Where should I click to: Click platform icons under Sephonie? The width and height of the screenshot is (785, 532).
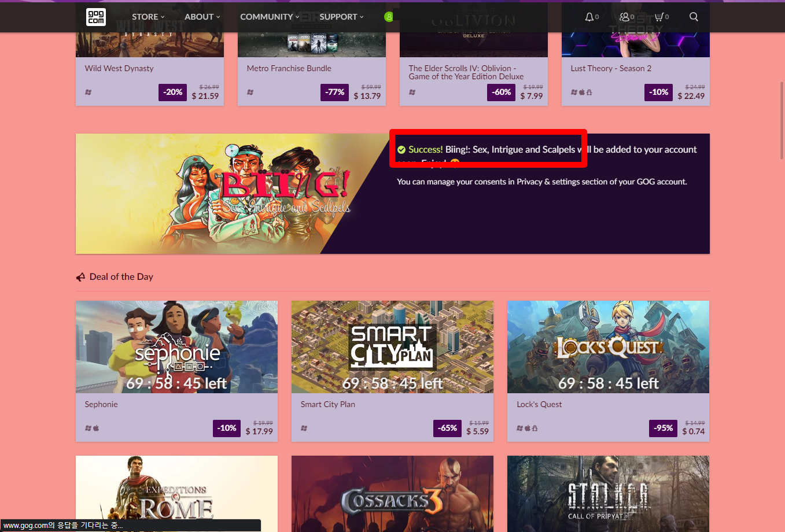coord(92,428)
